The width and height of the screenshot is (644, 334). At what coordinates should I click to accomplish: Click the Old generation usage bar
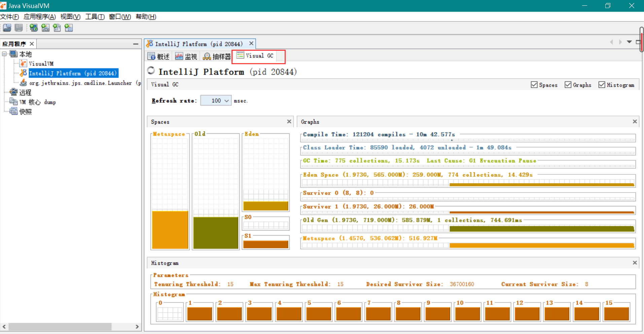[x=216, y=233]
